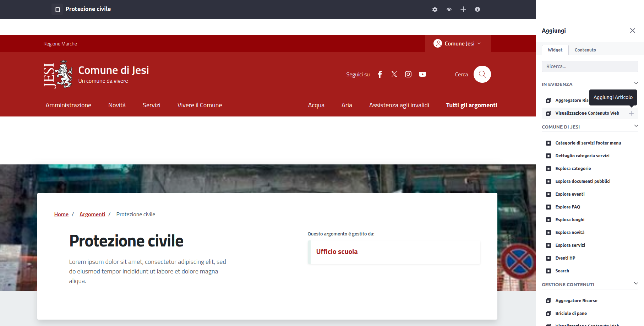
Task: Expand the Comune Jesi user dropdown
Action: (x=458, y=44)
